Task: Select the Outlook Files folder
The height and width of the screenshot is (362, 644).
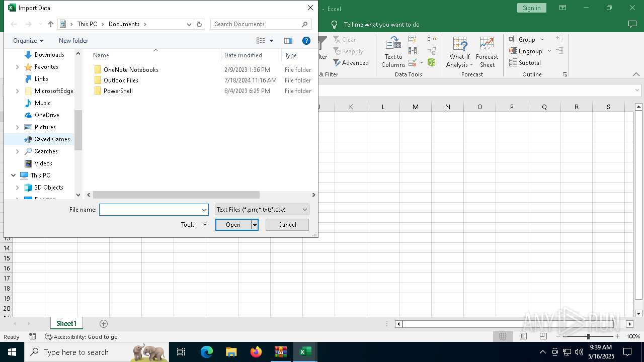Action: (x=121, y=80)
